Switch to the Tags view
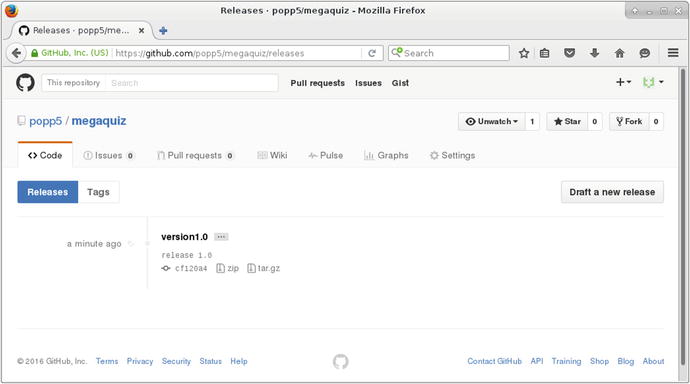The image size is (690, 384). tap(98, 192)
